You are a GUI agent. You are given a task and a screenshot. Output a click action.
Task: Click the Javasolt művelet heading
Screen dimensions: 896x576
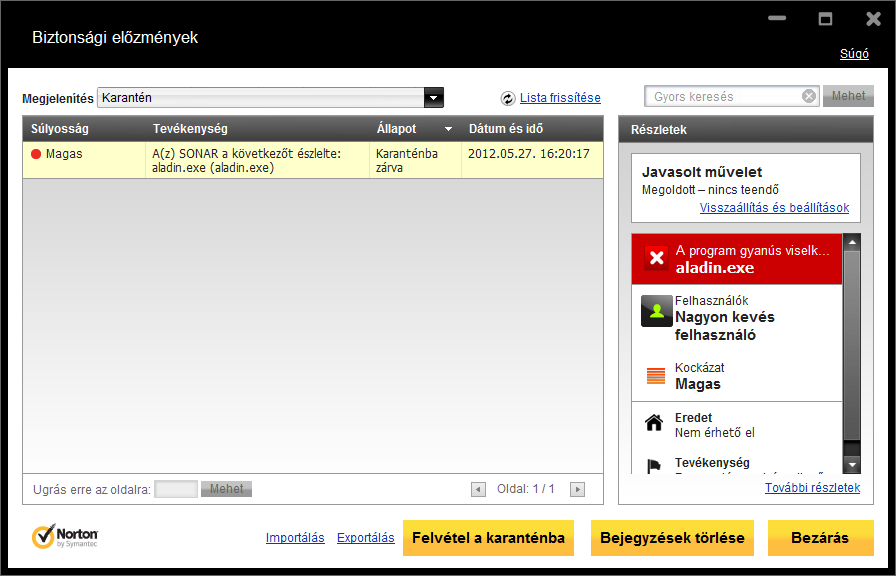click(702, 172)
